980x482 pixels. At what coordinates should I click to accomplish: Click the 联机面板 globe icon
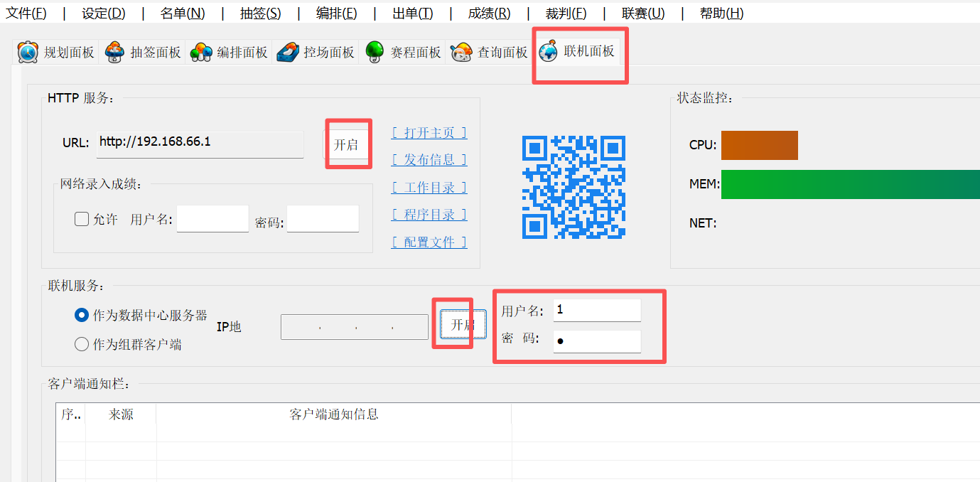549,52
